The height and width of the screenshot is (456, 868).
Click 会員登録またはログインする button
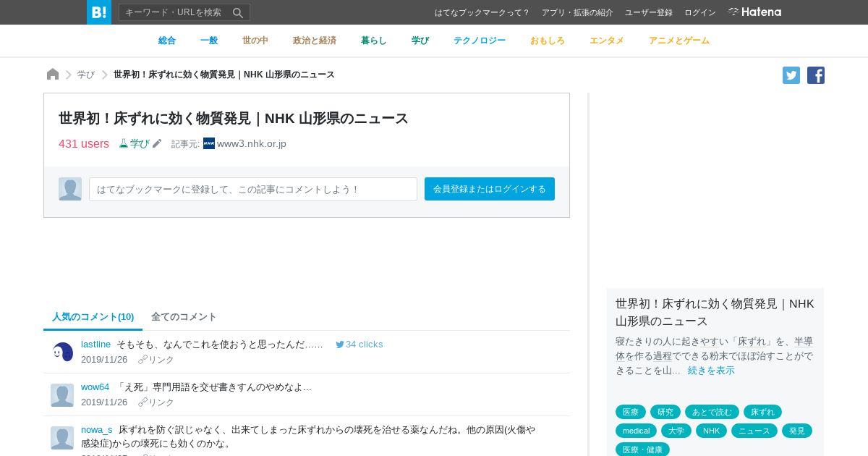click(490, 189)
